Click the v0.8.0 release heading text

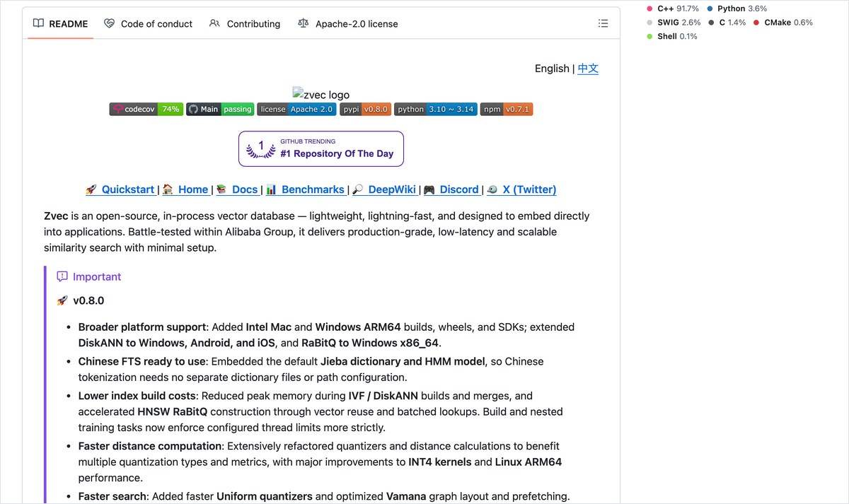(x=88, y=300)
